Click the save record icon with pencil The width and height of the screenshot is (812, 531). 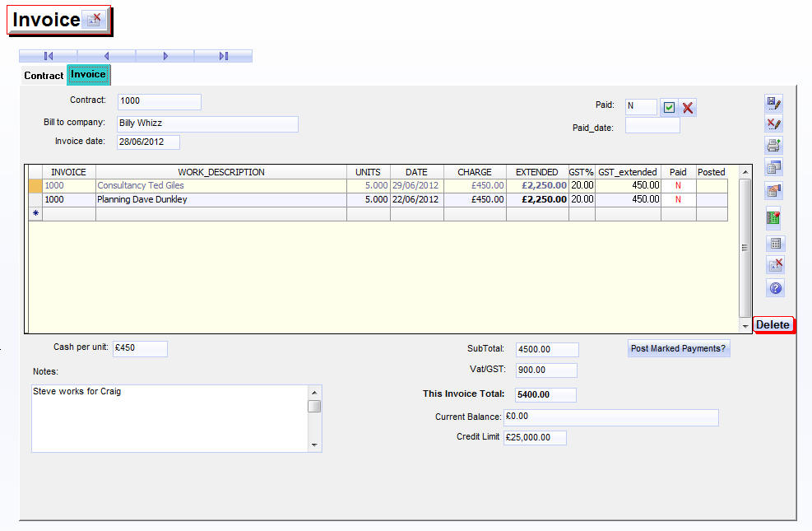coord(774,103)
